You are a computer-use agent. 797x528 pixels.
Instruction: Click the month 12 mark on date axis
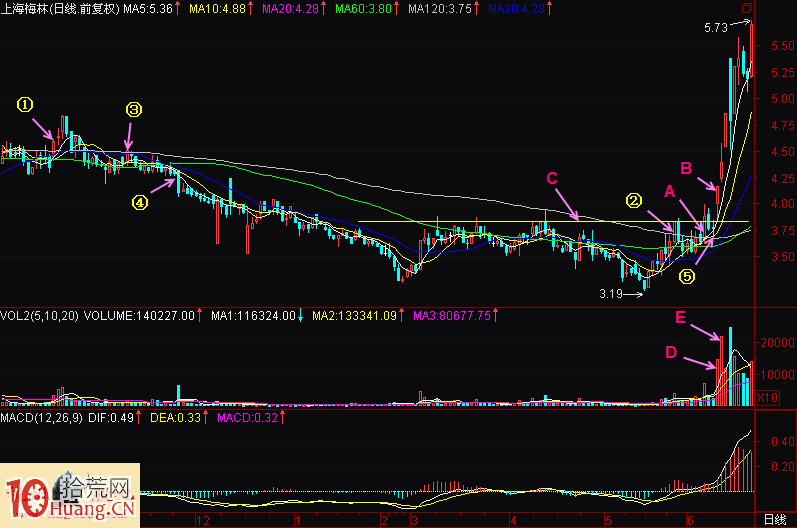pos(203,521)
